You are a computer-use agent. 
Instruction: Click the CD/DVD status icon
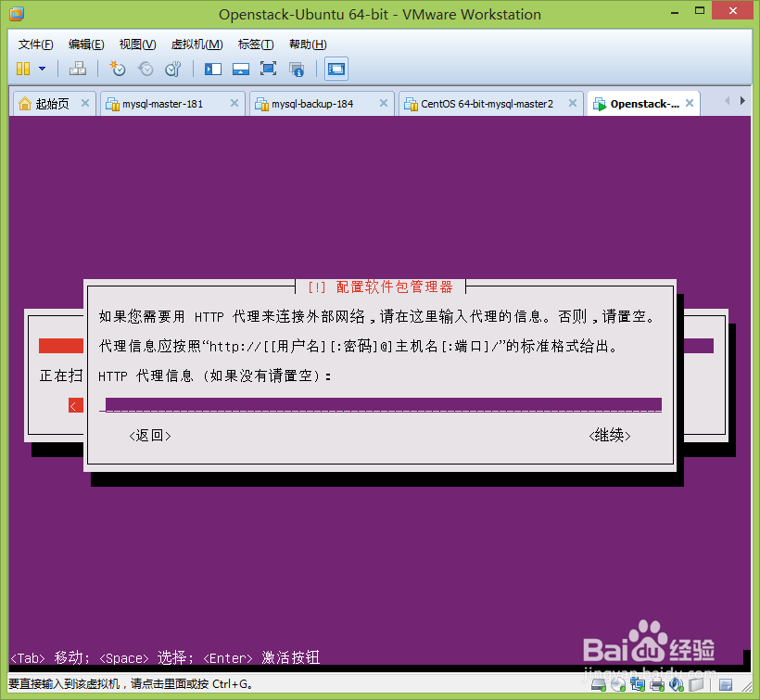(617, 686)
